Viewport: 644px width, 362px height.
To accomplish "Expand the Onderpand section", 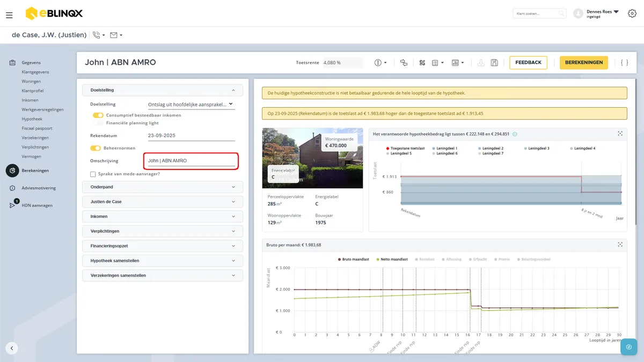I will coord(163,187).
